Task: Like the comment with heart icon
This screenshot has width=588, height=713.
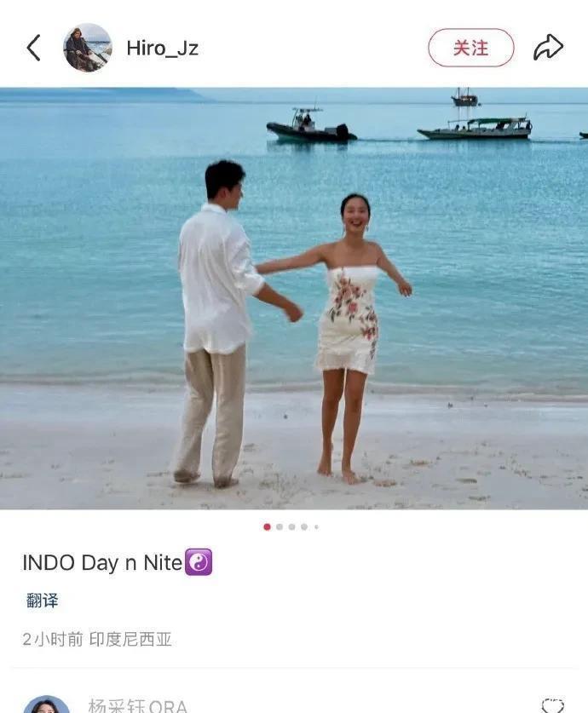Action: click(552, 705)
